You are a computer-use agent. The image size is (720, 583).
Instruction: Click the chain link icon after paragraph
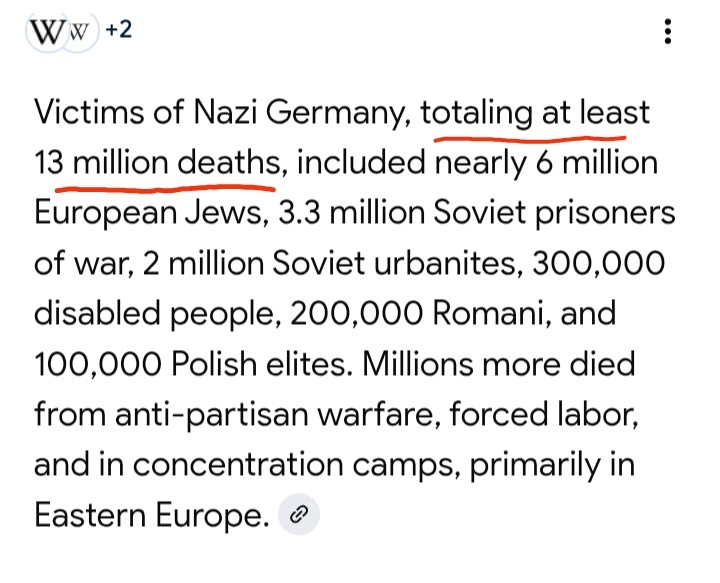pos(297,515)
